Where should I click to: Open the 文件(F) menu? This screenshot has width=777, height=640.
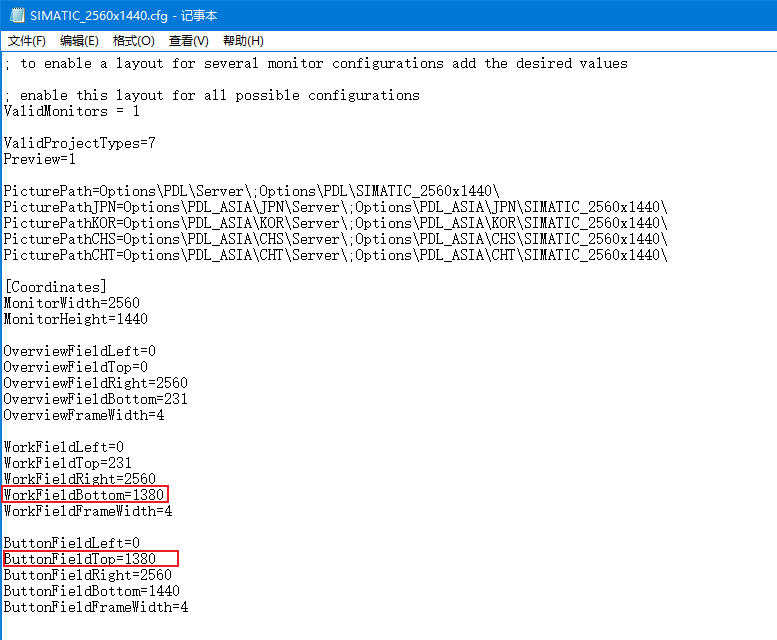27,41
